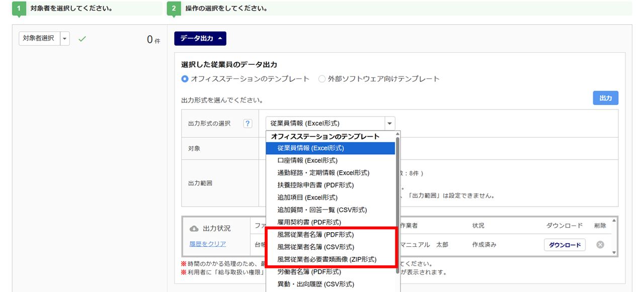This screenshot has width=644, height=292.
Task: Click the ダウンロード button
Action: click(x=565, y=245)
